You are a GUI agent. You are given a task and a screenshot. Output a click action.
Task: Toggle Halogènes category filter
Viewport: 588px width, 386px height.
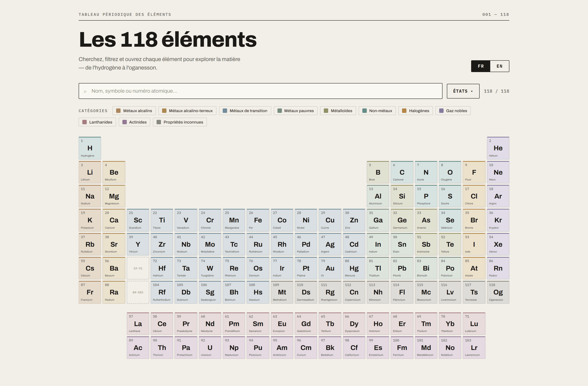click(416, 111)
